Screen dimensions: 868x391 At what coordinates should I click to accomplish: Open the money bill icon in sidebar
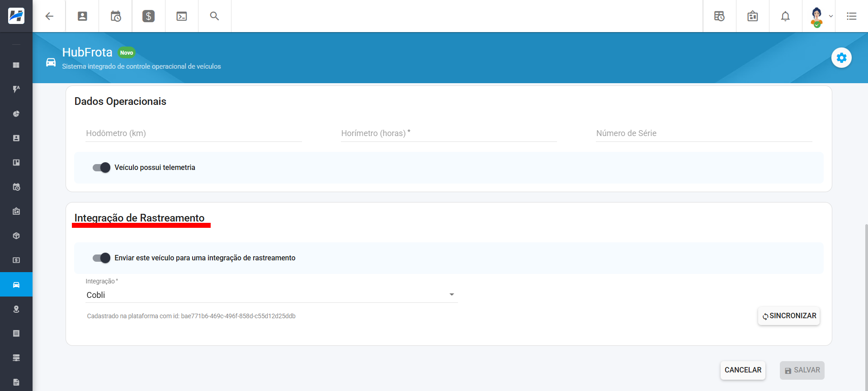(x=16, y=260)
